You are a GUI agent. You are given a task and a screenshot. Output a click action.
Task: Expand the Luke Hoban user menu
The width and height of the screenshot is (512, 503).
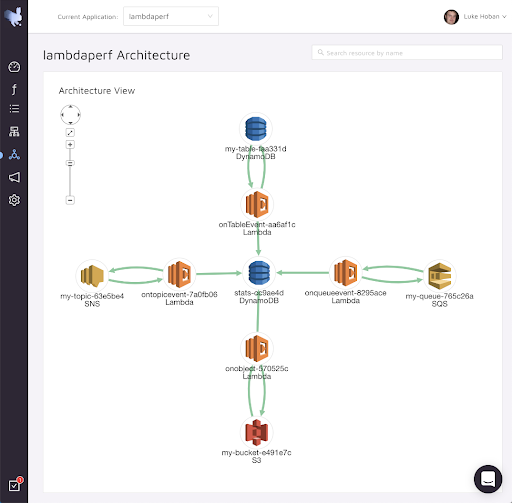pyautogui.click(x=485, y=17)
